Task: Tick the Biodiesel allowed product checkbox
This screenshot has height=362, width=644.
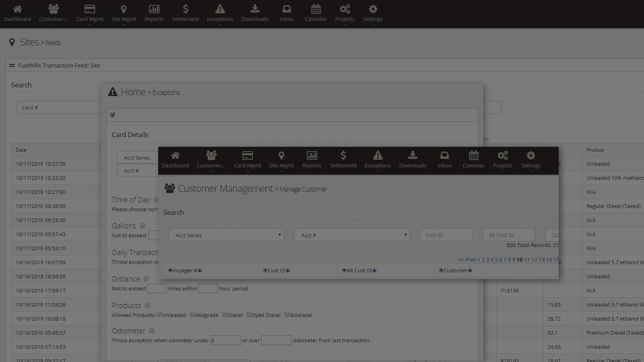Action: click(x=287, y=315)
